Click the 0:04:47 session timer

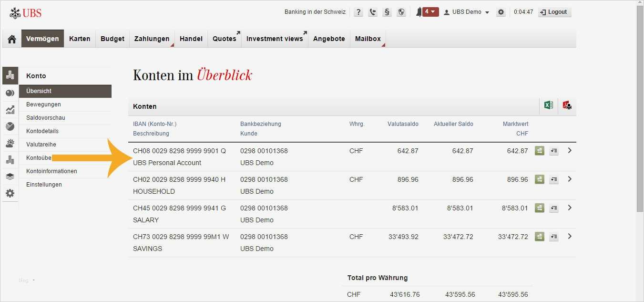(x=523, y=12)
